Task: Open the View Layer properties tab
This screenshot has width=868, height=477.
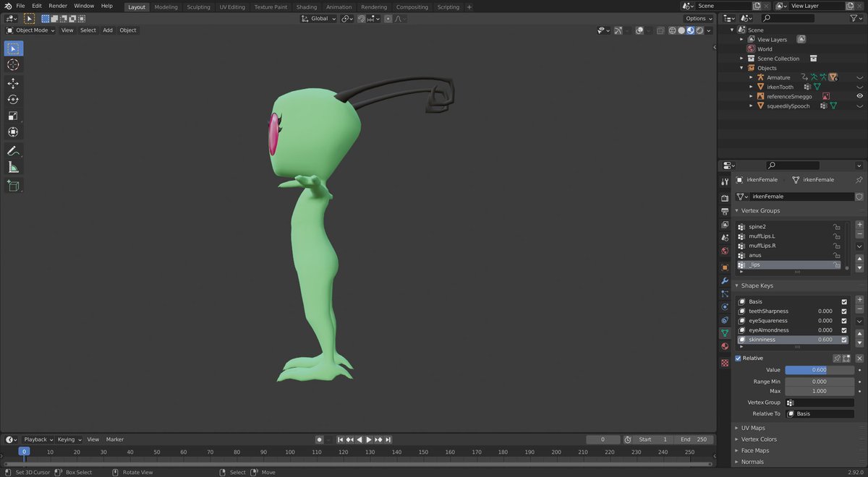Action: coord(725,224)
